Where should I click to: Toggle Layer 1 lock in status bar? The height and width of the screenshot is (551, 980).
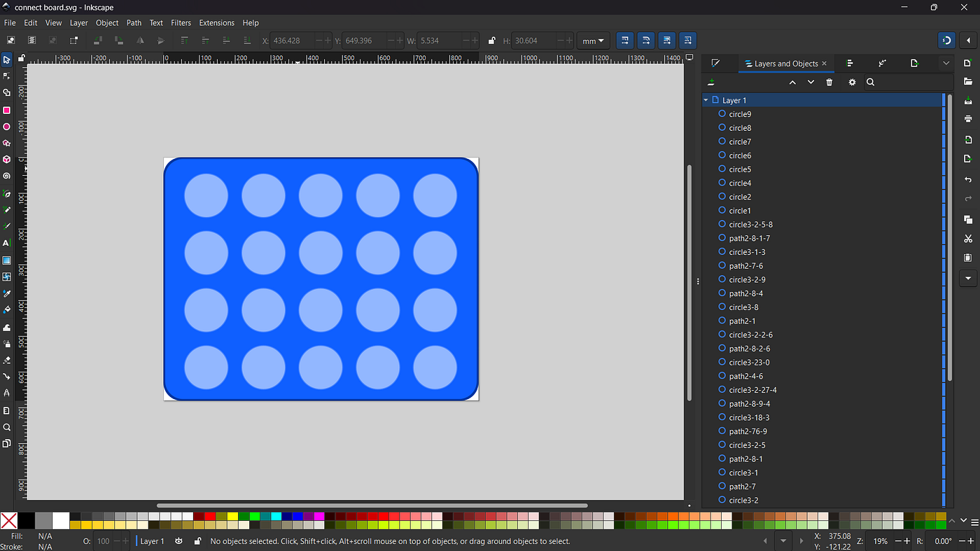198,541
